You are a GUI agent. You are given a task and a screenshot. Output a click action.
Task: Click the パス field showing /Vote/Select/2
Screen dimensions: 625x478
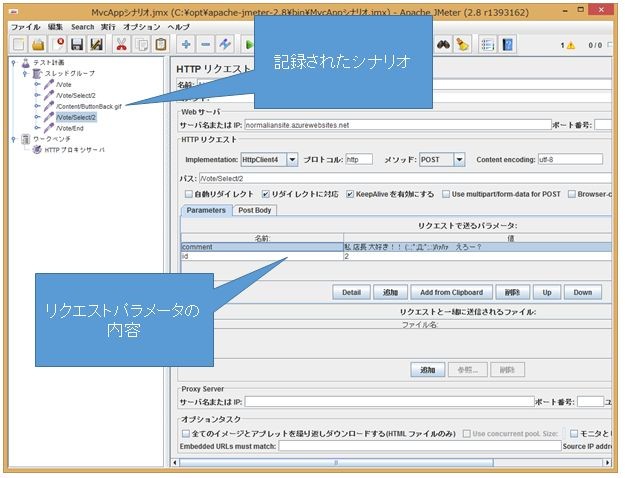pos(405,179)
